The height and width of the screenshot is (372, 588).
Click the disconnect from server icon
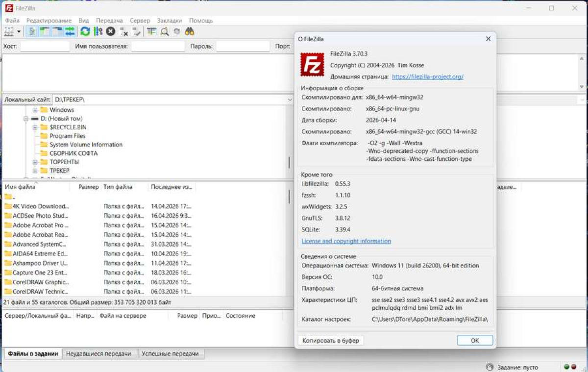tap(124, 31)
